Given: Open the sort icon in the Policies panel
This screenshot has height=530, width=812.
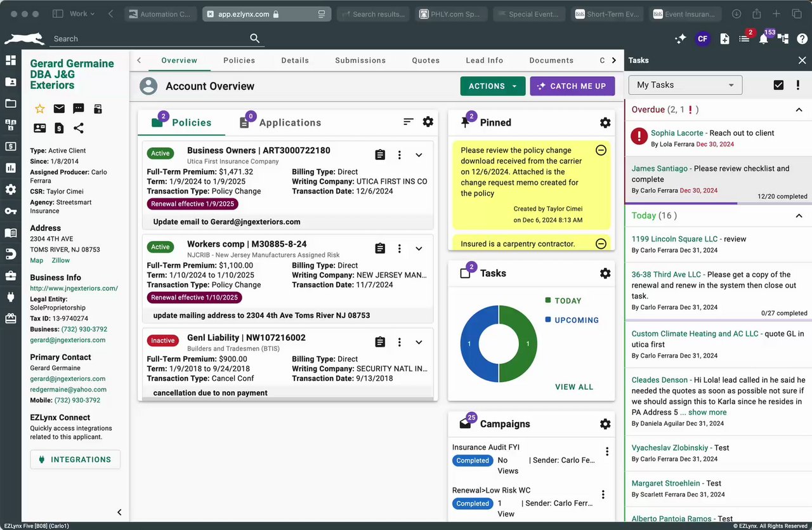Looking at the screenshot, I should click(x=409, y=122).
